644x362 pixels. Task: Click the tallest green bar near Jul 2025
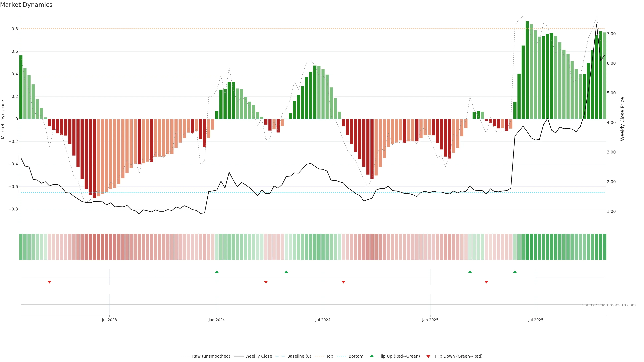[527, 70]
